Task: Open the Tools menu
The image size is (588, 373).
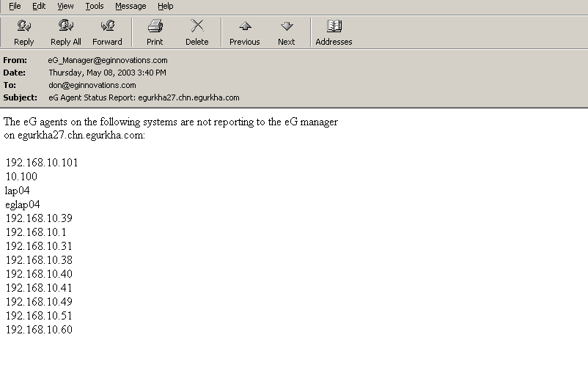Action: point(94,6)
